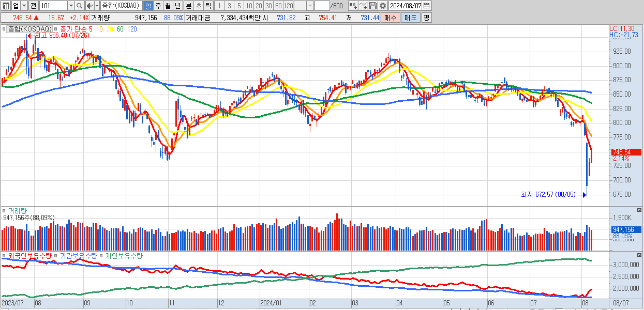Toggle the 외국인보유수량 panel square
This screenshot has width=644, height=310.
[4, 256]
